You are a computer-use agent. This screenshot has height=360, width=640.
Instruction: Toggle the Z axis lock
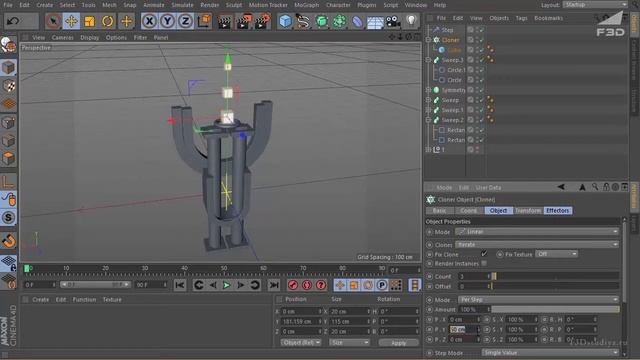[x=185, y=21]
